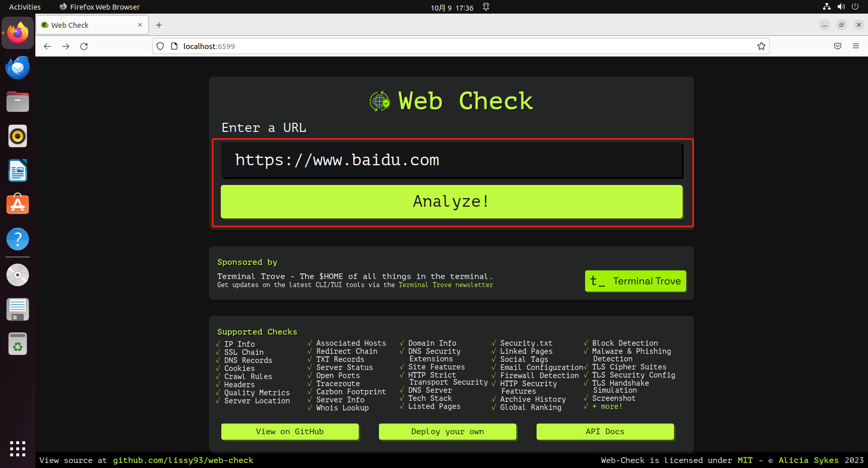Open the Help icon in dock

pyautogui.click(x=18, y=239)
